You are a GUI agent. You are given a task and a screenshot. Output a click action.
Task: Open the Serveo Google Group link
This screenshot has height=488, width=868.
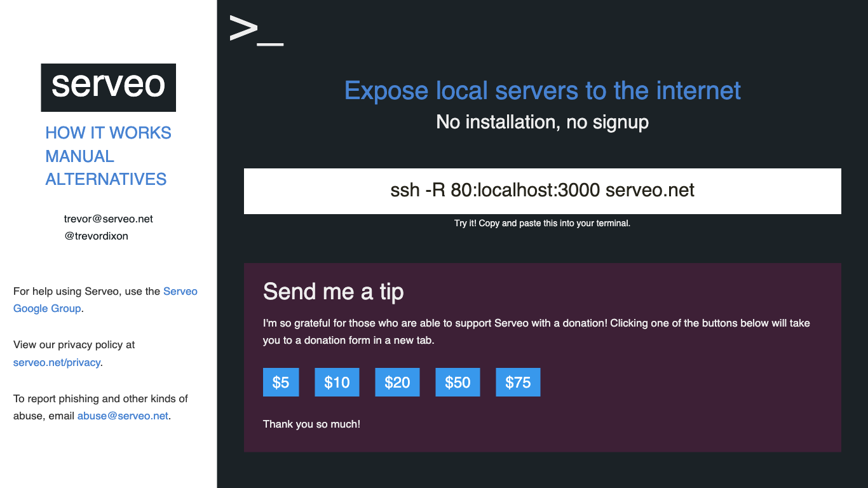(x=105, y=300)
